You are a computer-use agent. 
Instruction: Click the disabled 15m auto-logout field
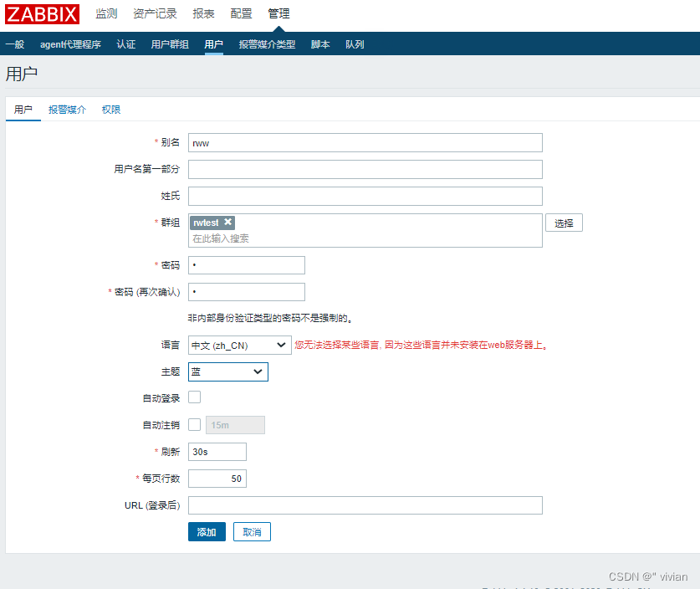coord(235,425)
